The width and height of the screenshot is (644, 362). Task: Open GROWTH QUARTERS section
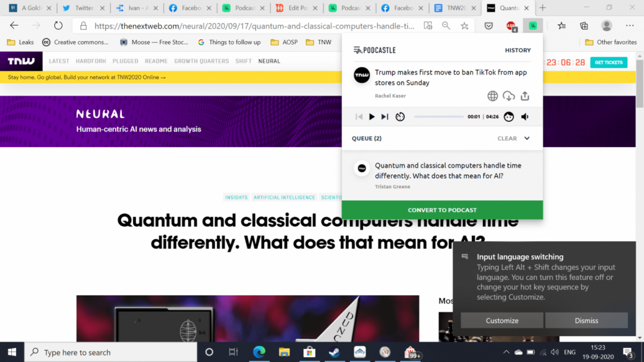201,61
